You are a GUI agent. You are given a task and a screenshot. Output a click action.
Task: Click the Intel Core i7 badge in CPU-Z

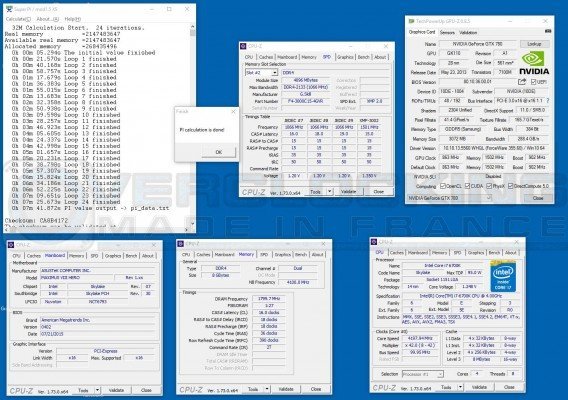coord(503,276)
